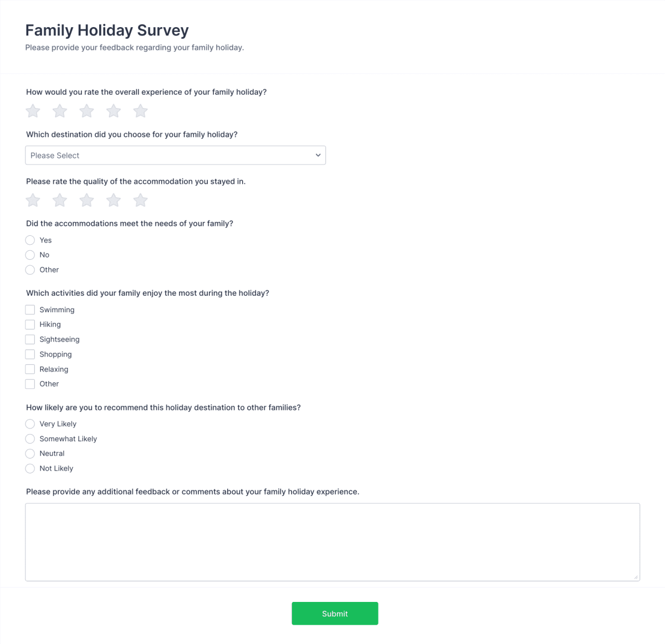Give two stars for overall holiday experience

point(59,111)
